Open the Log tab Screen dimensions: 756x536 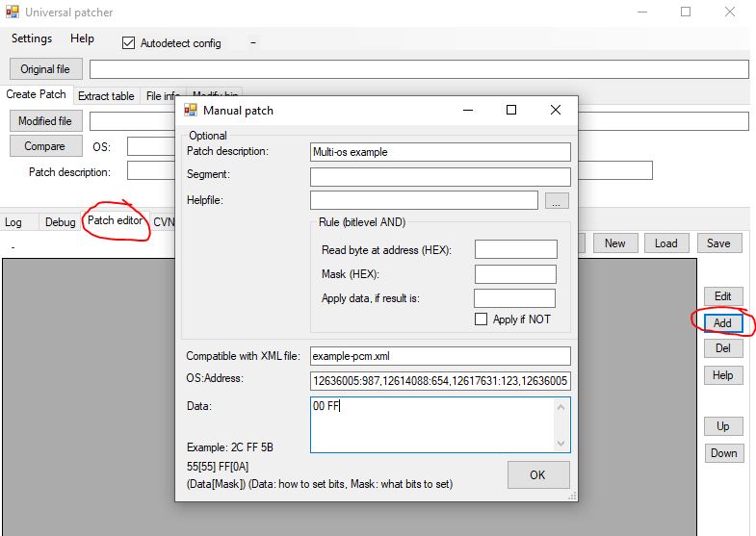tap(13, 222)
